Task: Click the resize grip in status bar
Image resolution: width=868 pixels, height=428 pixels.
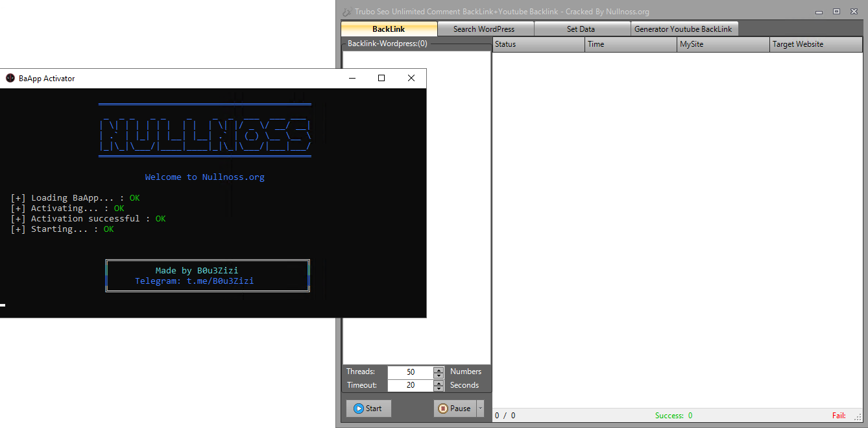Action: [858, 416]
